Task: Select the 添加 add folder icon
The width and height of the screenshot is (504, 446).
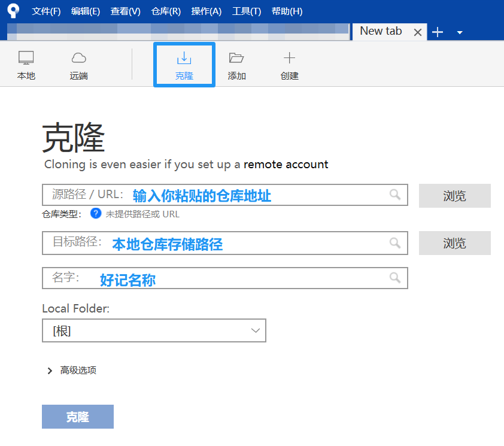Action: point(236,65)
